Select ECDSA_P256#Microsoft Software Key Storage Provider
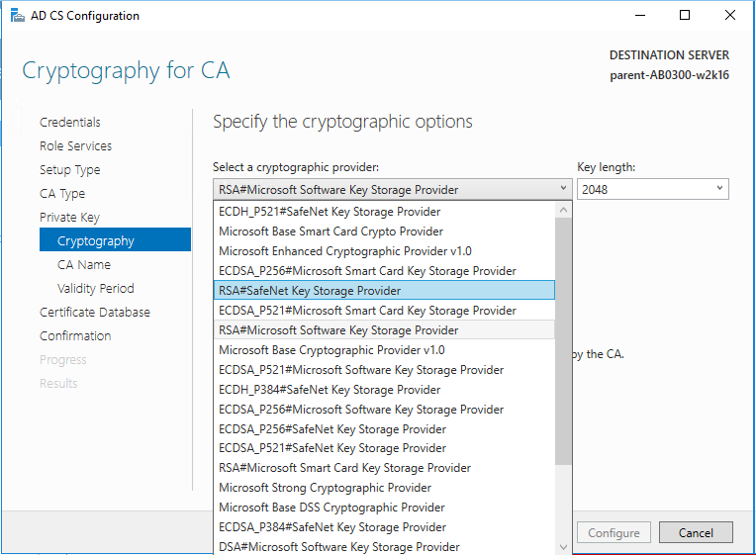The height and width of the screenshot is (555, 756). 384,410
